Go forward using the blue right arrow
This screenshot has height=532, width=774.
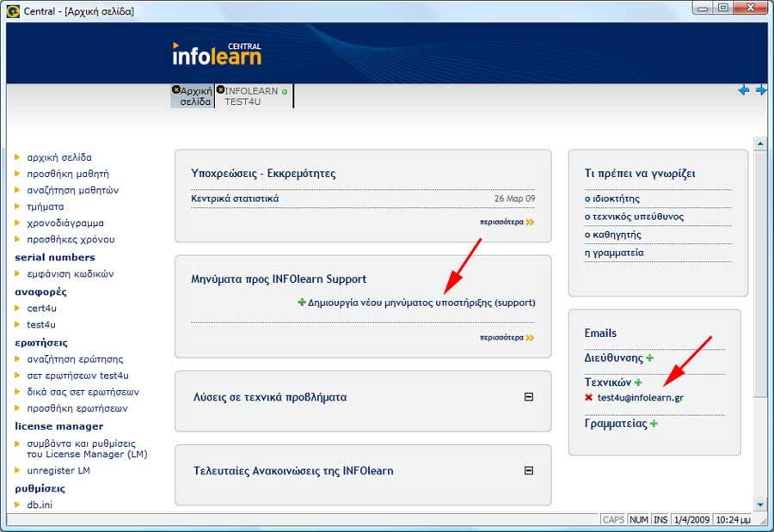coord(761,90)
